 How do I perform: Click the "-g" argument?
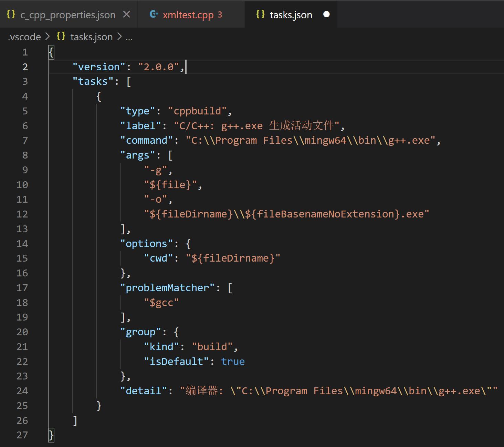pyautogui.click(x=156, y=170)
